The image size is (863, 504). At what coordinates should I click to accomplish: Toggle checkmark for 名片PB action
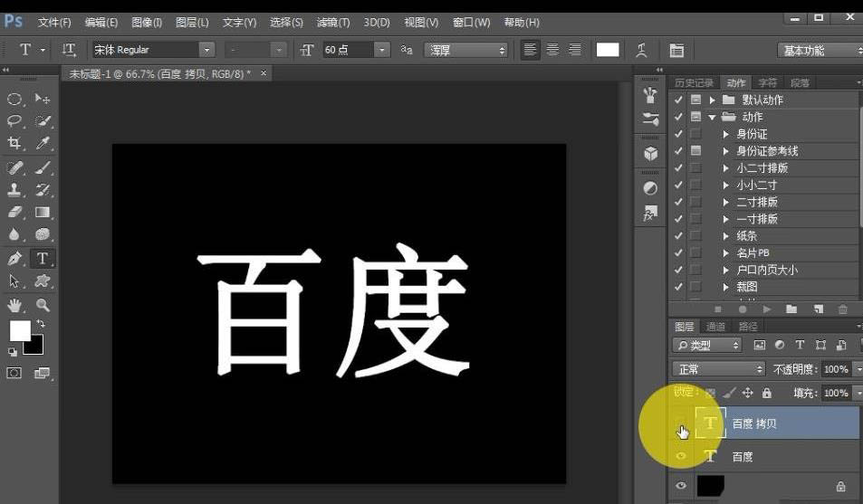(x=678, y=252)
